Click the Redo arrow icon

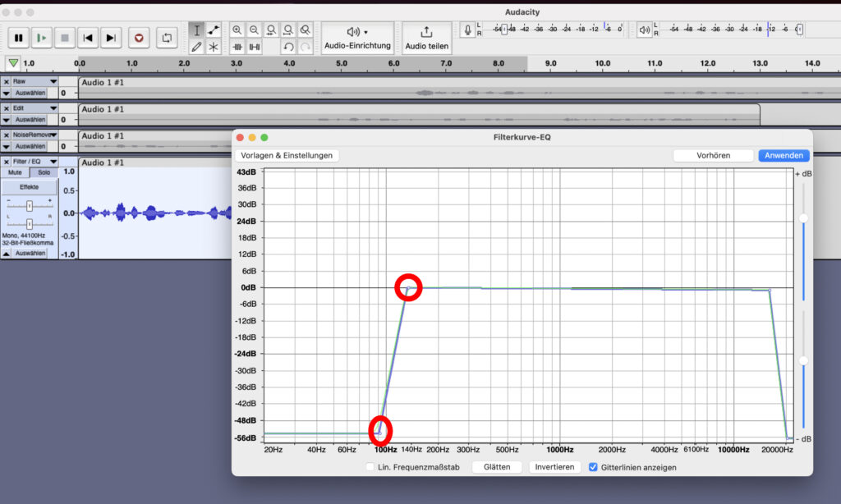click(x=306, y=47)
